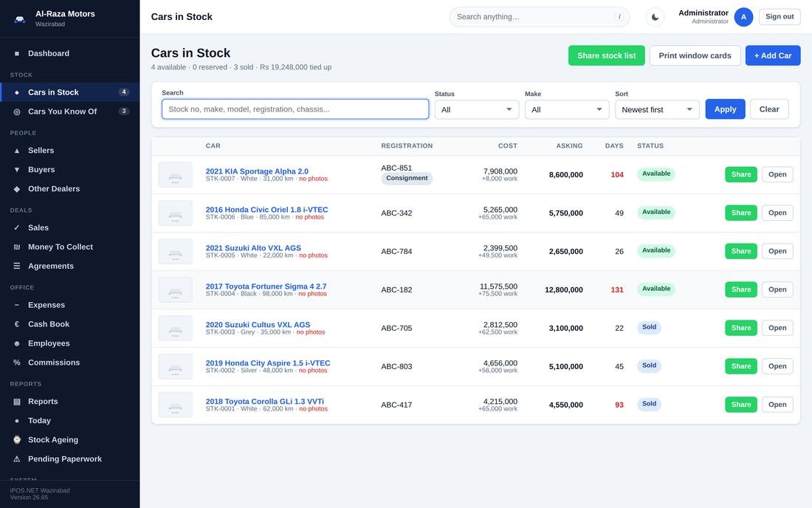Open the Status filter dropdown
Screen dimensions: 812x508
click(476, 110)
